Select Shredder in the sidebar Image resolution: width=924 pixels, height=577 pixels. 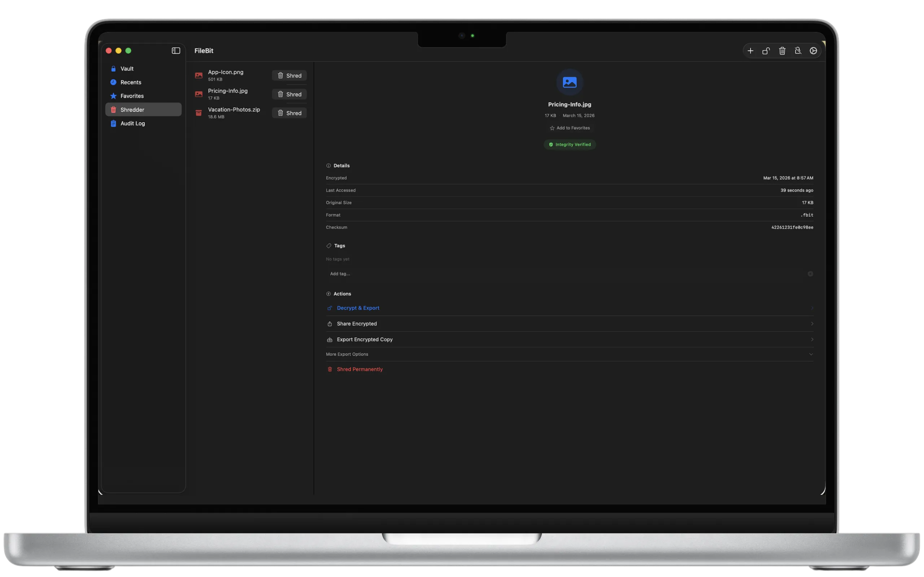click(x=132, y=110)
